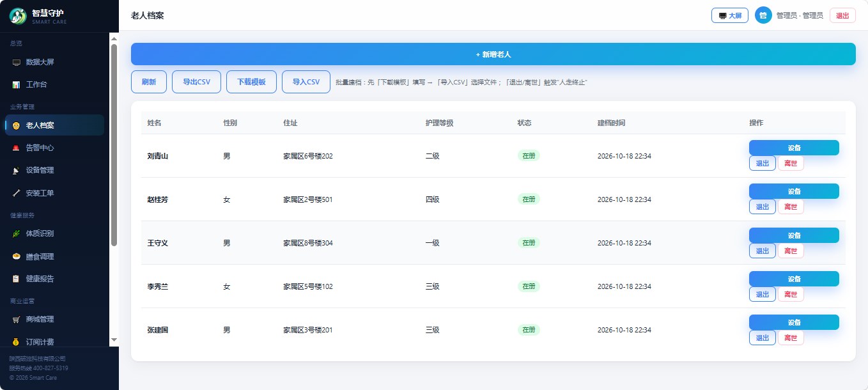Click the 建档时间 column header
Screen dimensions: 868x390
click(x=611, y=123)
